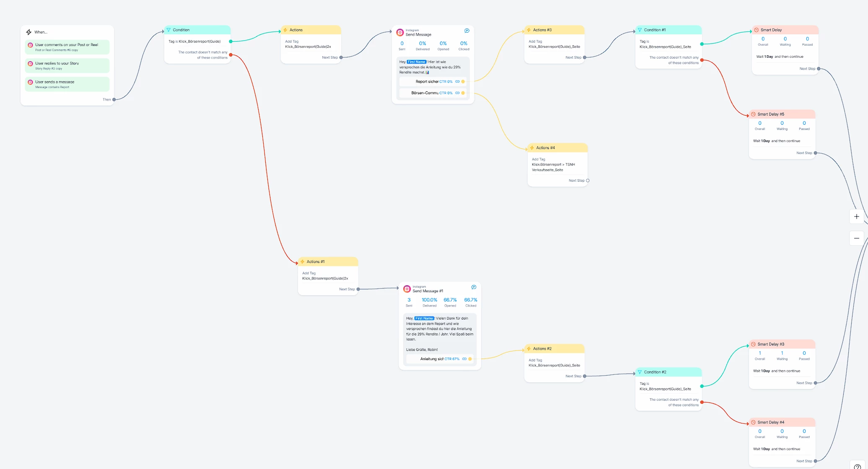Click green match connector on Condition #1
This screenshot has width=868, height=469.
pyautogui.click(x=702, y=44)
